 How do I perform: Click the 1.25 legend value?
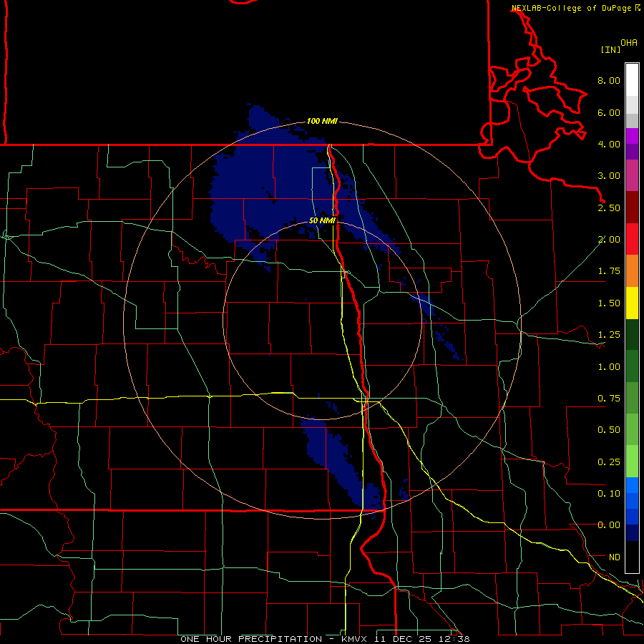[x=609, y=335]
